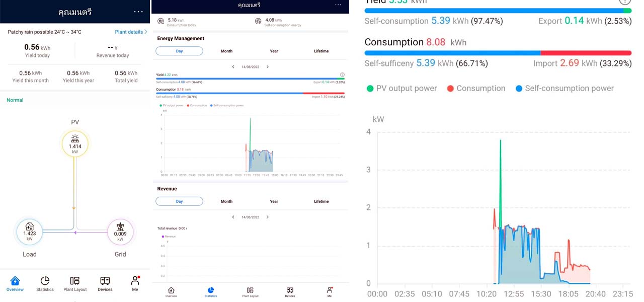Switch Energy Management to the Month tab
This screenshot has height=302, width=644.
click(226, 51)
